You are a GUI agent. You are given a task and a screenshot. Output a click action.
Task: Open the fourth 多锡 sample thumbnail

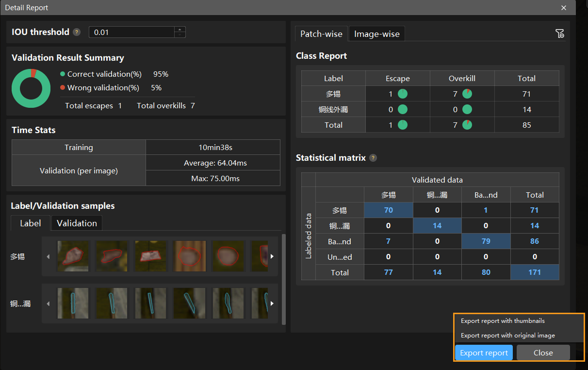pyautogui.click(x=190, y=256)
